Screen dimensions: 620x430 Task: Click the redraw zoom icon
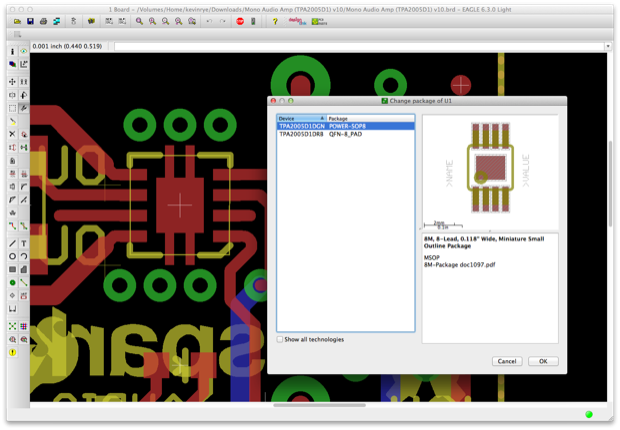pos(179,21)
